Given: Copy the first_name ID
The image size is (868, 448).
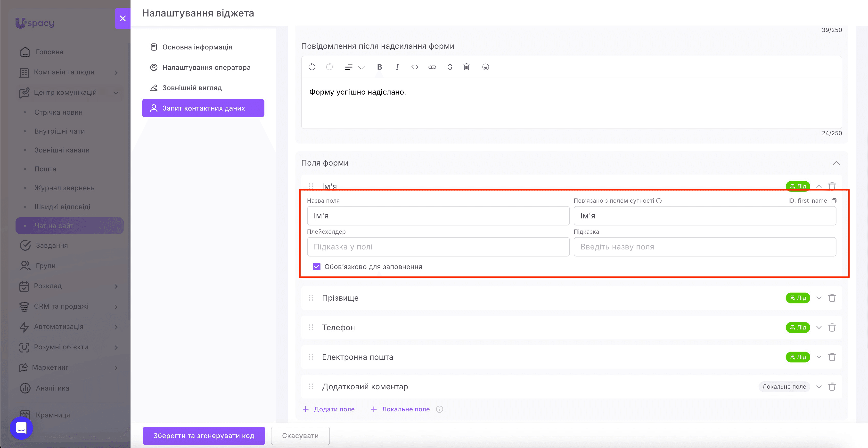Looking at the screenshot, I should (834, 201).
